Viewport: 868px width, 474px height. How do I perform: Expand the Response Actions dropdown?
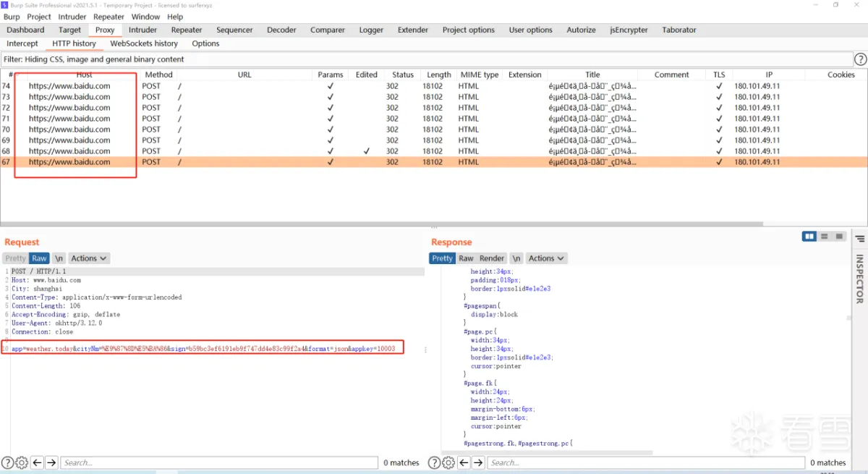[x=546, y=258]
